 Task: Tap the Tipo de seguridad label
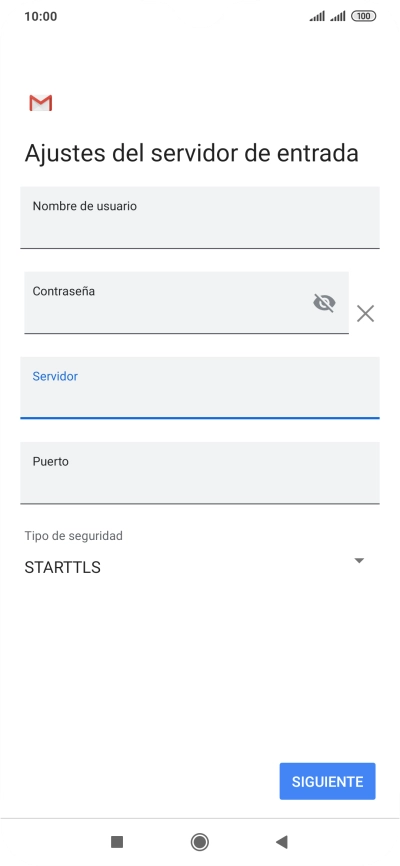click(73, 535)
